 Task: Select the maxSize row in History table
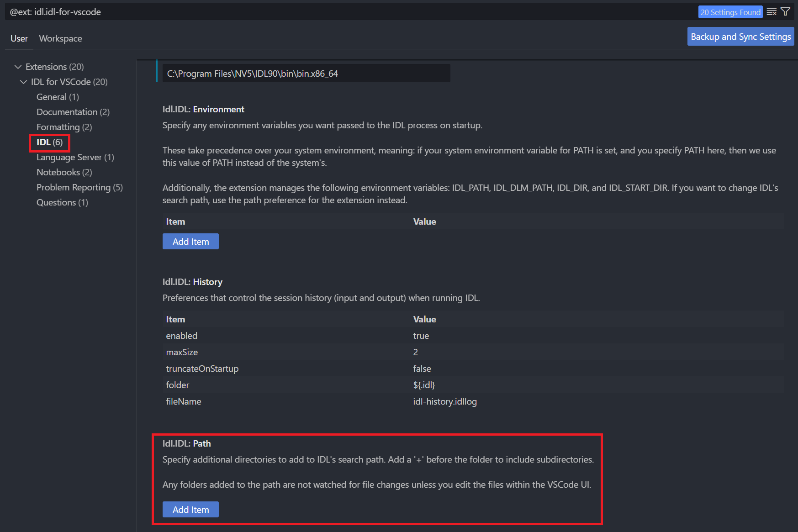click(x=473, y=352)
